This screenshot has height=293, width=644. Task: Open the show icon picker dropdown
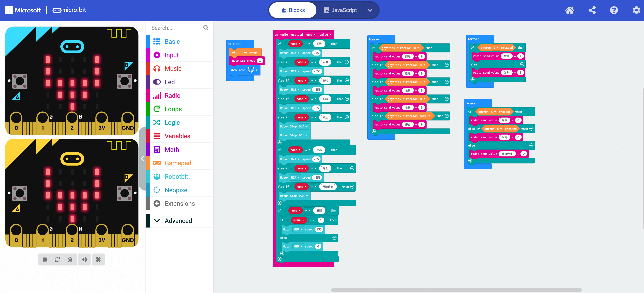[253, 70]
